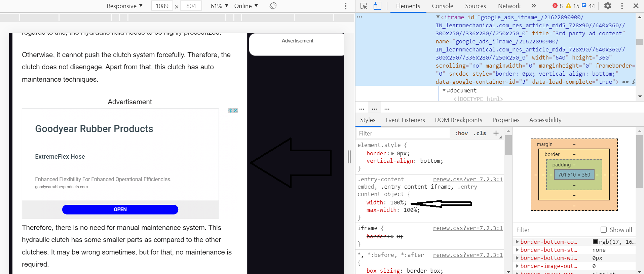Viewport: 644px width, 274px height.
Task: Open the Properties tab
Action: pyautogui.click(x=506, y=120)
